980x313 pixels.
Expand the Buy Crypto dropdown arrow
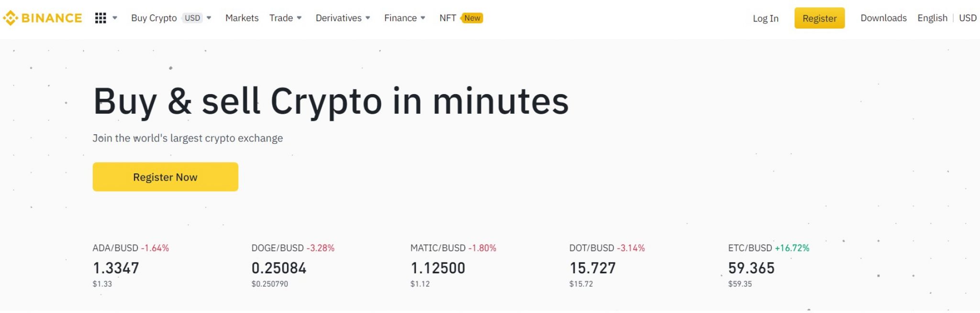209,18
